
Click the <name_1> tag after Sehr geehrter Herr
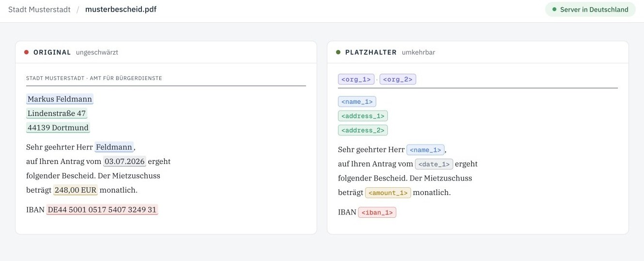[425, 149]
